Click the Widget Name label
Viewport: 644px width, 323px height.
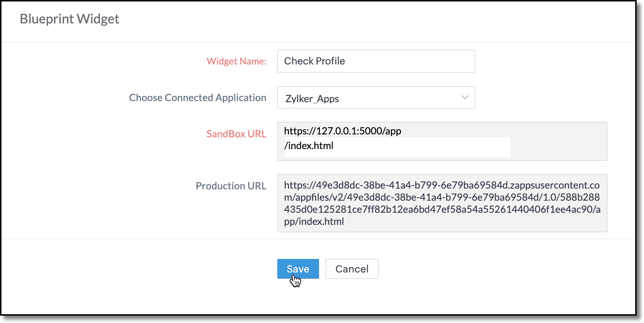pos(237,61)
